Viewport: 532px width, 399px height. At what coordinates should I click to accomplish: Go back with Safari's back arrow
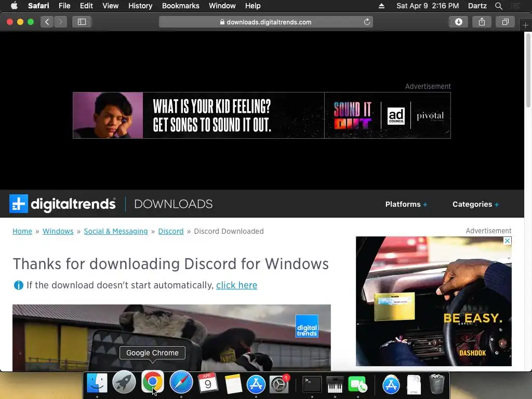tap(47, 22)
